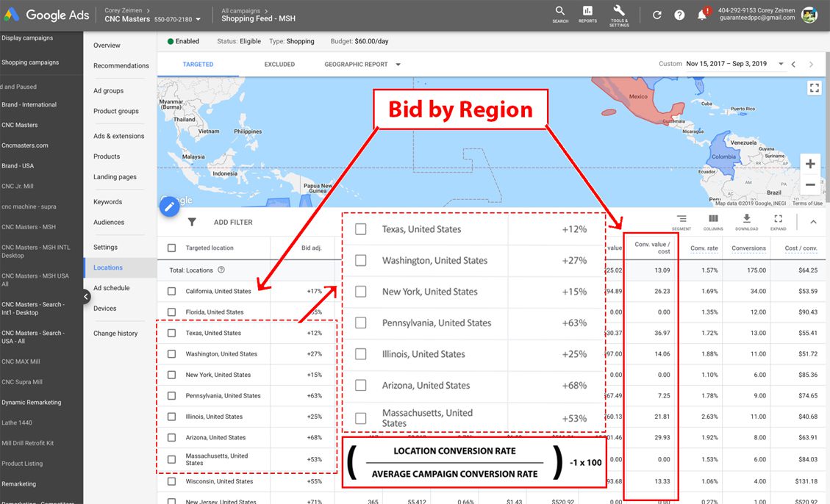Zoom out on the map
Image resolution: width=830 pixels, height=504 pixels.
[810, 184]
